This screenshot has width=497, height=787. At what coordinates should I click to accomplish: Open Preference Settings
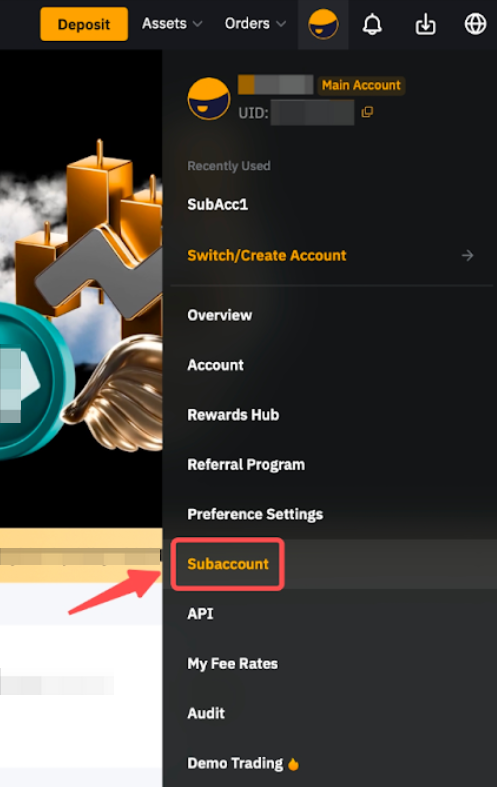click(255, 514)
